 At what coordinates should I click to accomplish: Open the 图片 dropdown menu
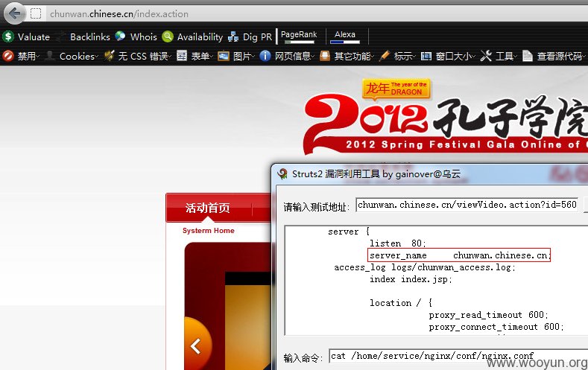click(x=244, y=56)
